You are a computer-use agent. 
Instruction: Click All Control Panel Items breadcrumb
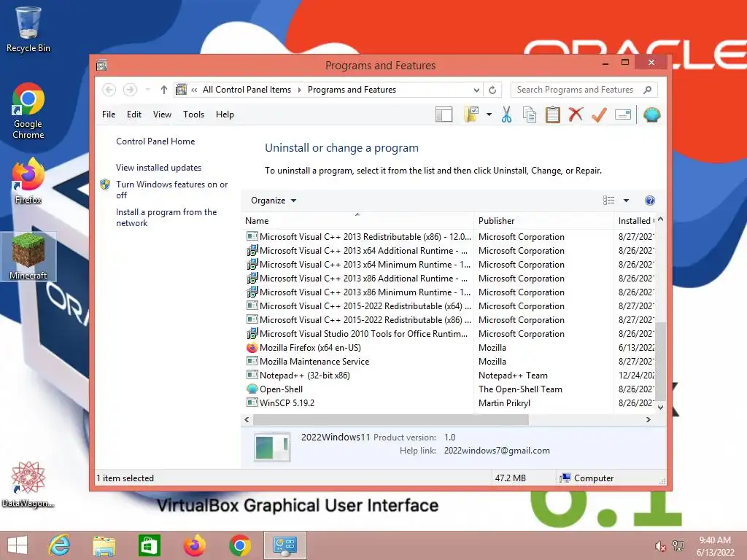click(x=247, y=90)
